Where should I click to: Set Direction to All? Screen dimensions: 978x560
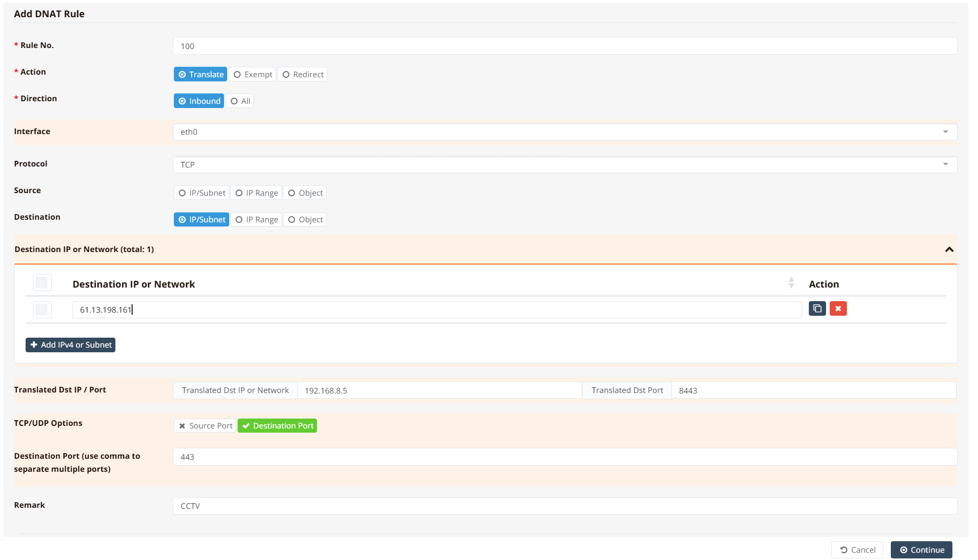[240, 101]
